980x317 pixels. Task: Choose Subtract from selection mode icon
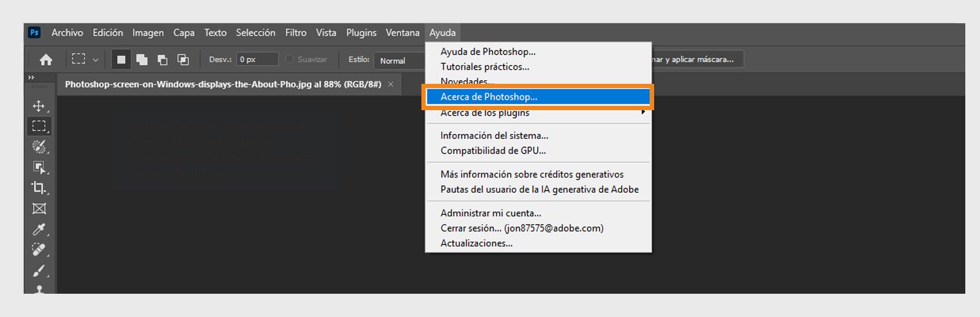(x=162, y=59)
